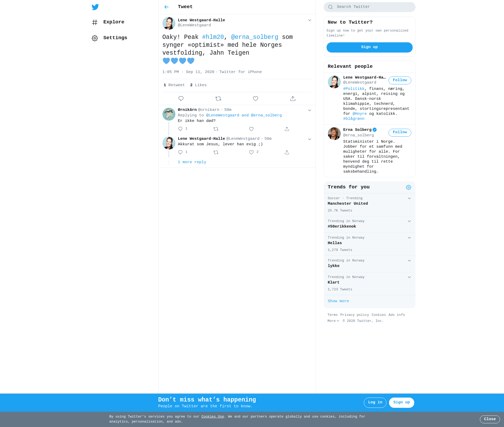Reply to the main tweet with the comment icon
Image resolution: width=504 pixels, height=427 pixels.
click(x=181, y=99)
